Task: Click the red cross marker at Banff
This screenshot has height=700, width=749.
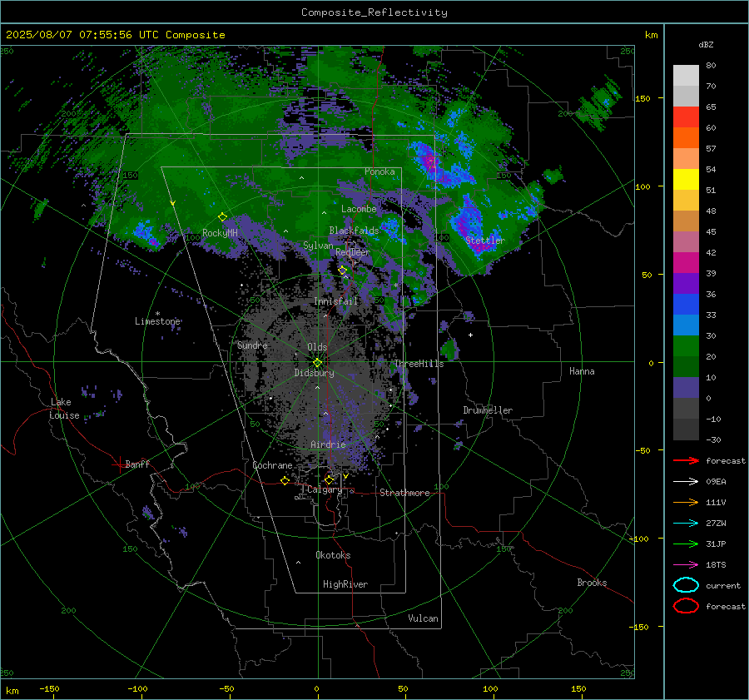Action: (119, 464)
